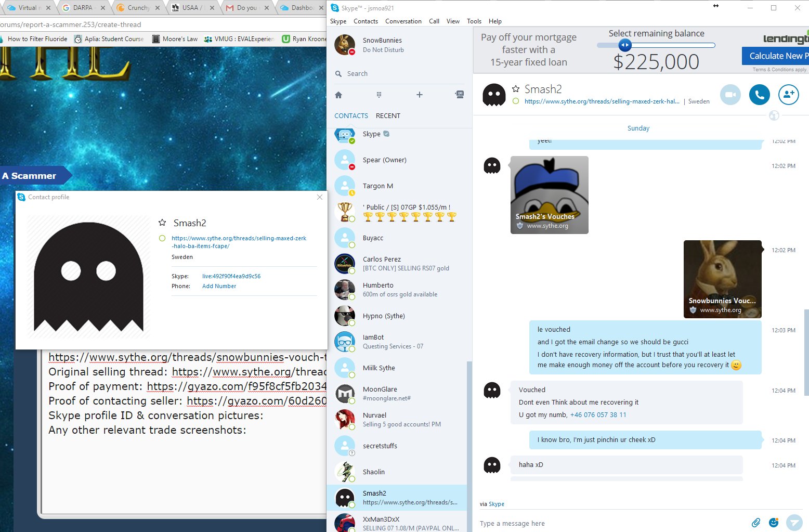Image resolution: width=809 pixels, height=532 pixels.
Task: Open the Humberto contact
Action: 397,290
